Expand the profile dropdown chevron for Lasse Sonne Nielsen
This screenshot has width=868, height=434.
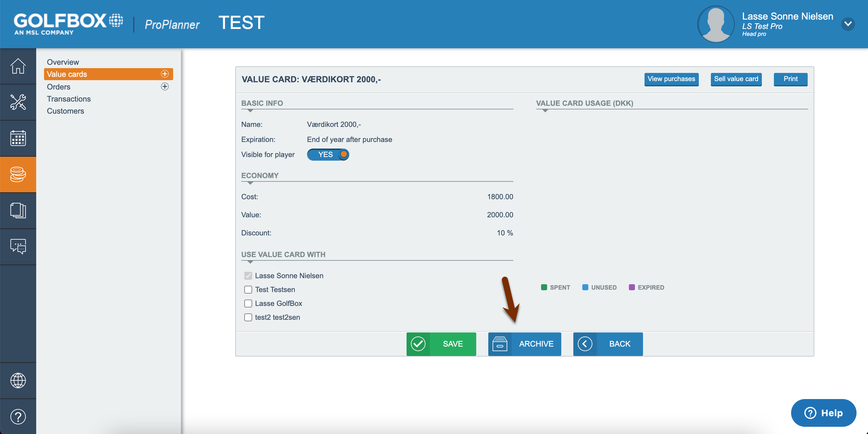848,24
